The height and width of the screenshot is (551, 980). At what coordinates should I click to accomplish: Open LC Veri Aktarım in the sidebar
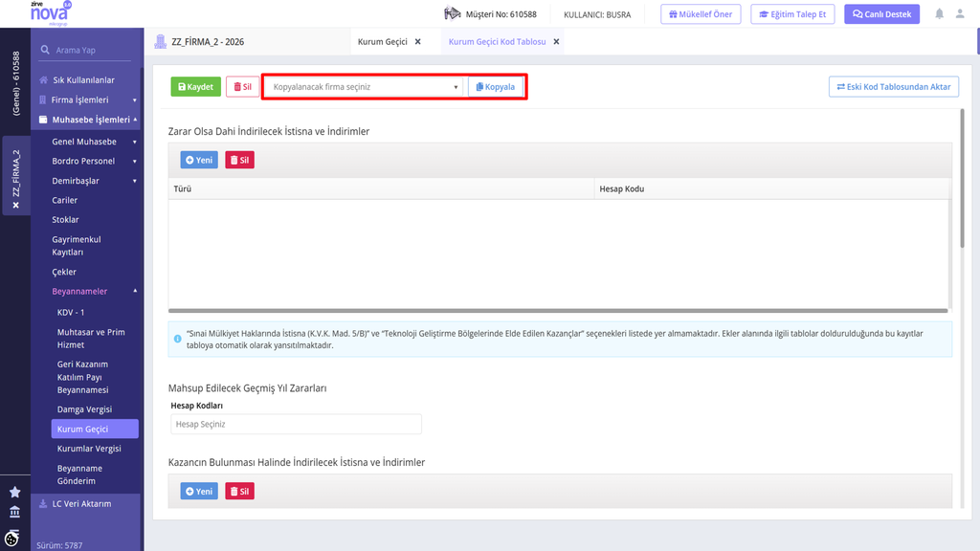pos(82,503)
